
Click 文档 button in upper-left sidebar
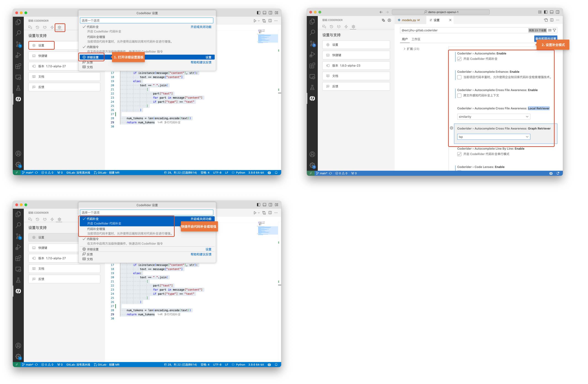[64, 77]
